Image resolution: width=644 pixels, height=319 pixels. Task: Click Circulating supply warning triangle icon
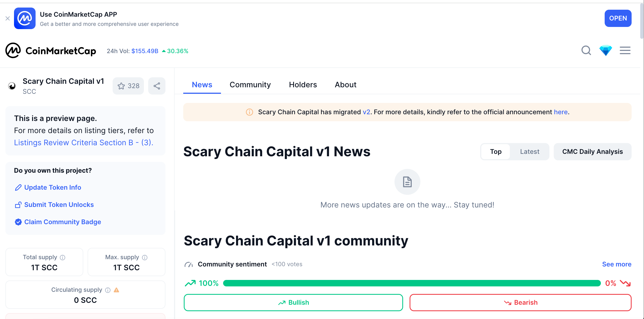click(116, 290)
